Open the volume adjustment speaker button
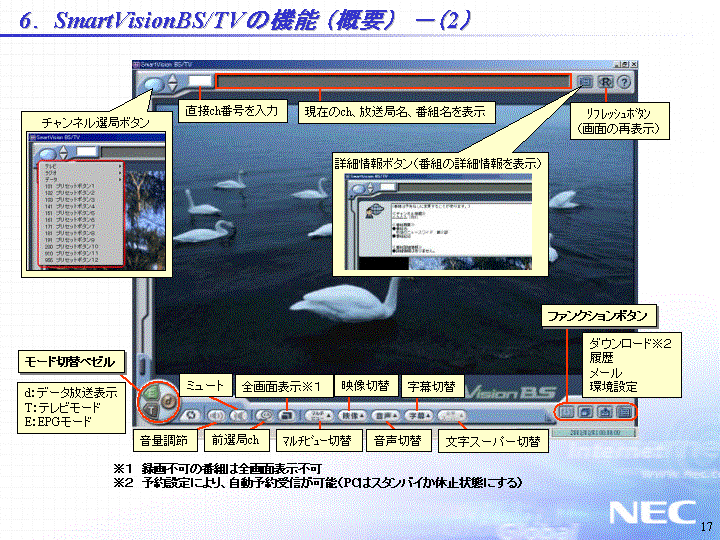The image size is (720, 540). tap(215, 415)
